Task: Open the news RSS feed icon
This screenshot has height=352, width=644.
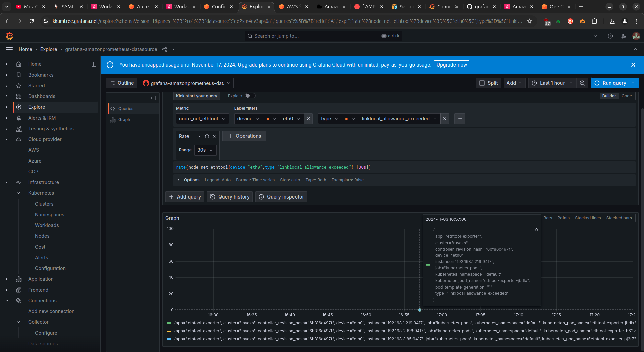Action: click(624, 36)
